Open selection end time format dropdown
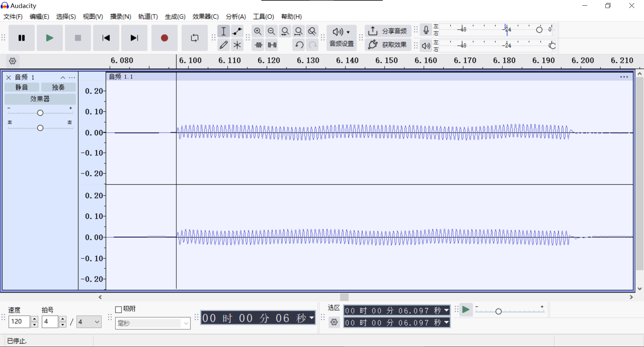 [x=446, y=323]
